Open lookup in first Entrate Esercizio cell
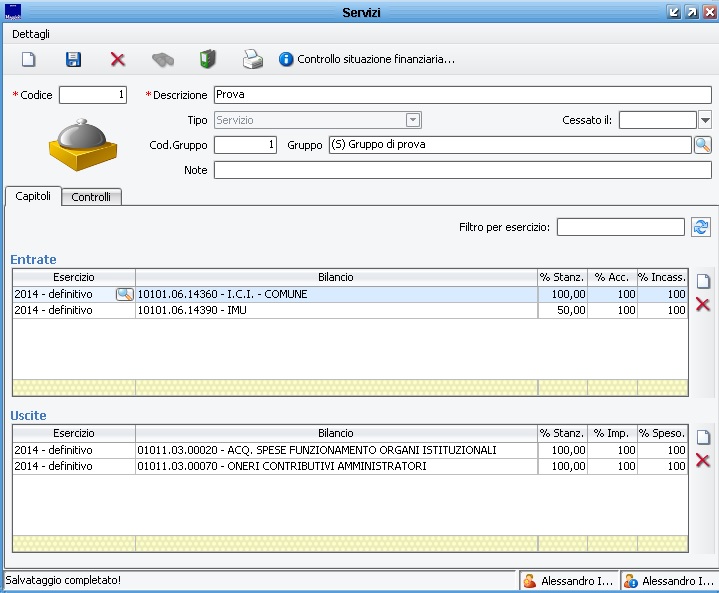This screenshot has width=719, height=593. (125, 294)
